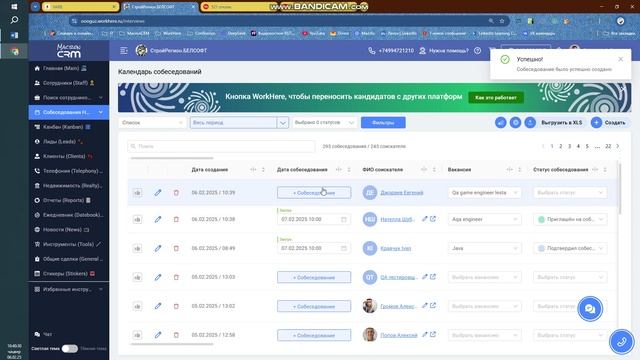Sort by Дата создания column arrows
Viewport: 640px width, 360px height.
[x=263, y=170]
